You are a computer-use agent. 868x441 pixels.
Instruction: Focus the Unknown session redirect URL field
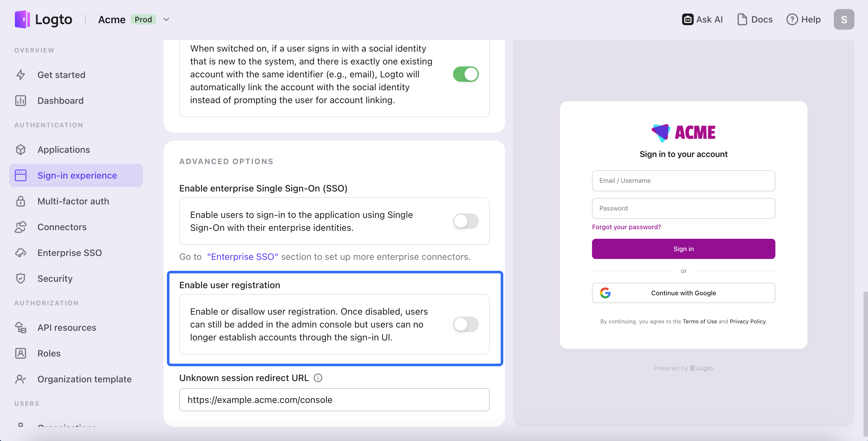(x=334, y=399)
